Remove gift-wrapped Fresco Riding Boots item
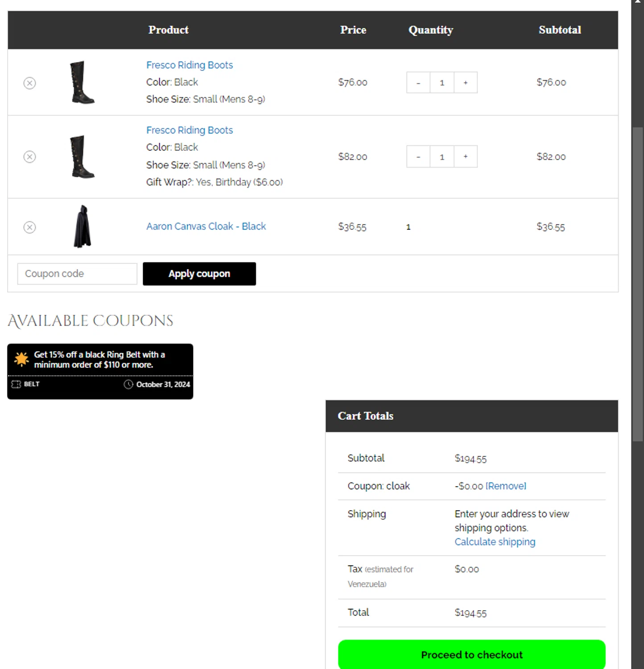This screenshot has width=644, height=669. (x=29, y=157)
